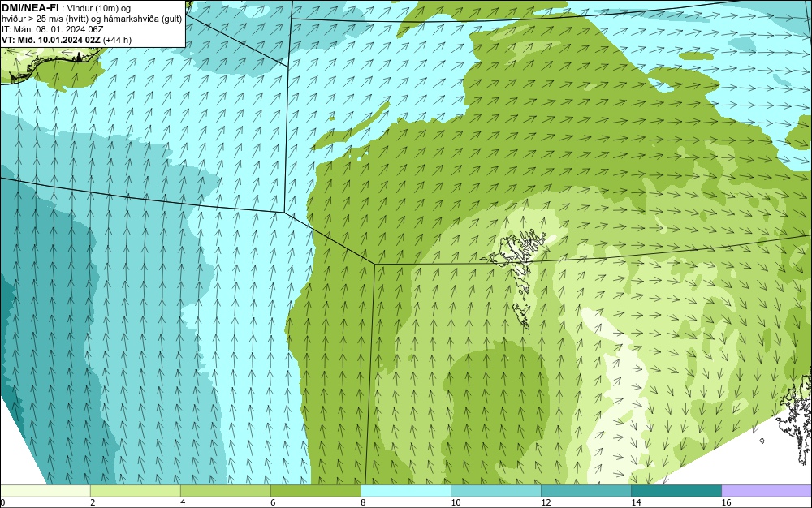812x508 pixels.
Task: Click the 12–14 m/s teal legend swatch
Action: tap(585, 490)
